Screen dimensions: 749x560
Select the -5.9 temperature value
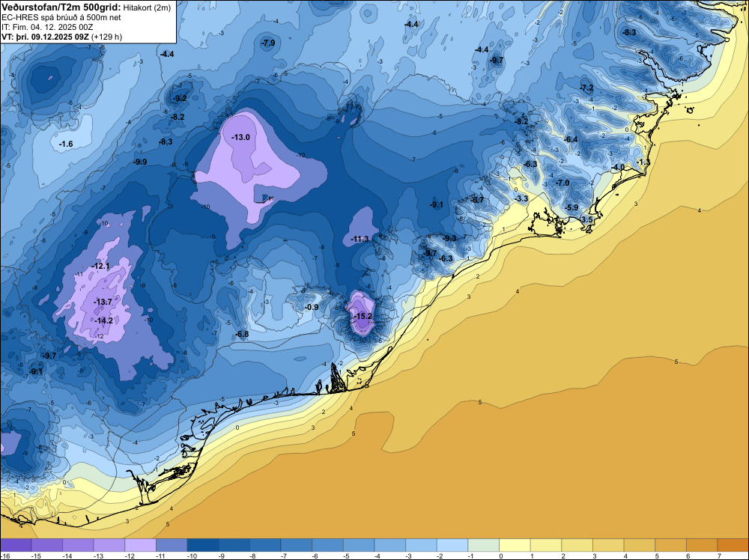point(571,207)
